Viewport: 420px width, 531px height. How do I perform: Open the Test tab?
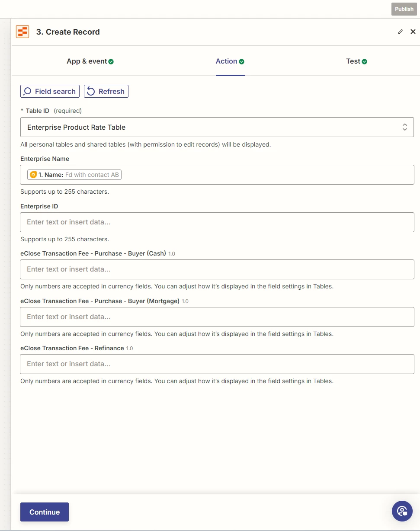coord(356,61)
